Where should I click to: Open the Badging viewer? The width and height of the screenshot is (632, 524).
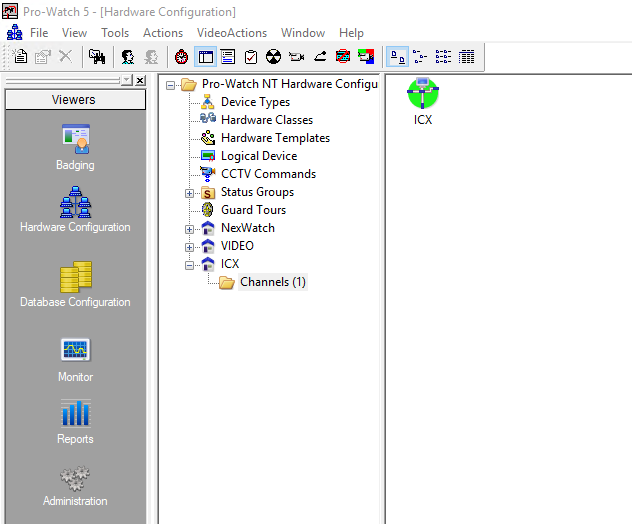tap(75, 146)
